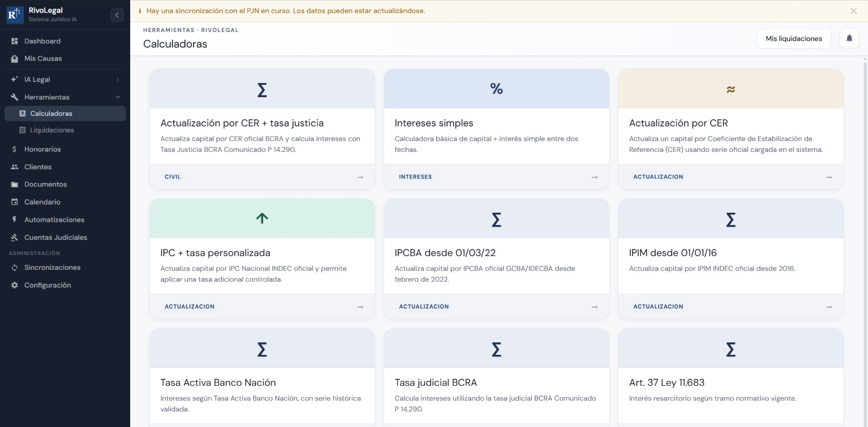Click sigma icon on Art. 37 Ley 11.683 card

click(x=731, y=349)
